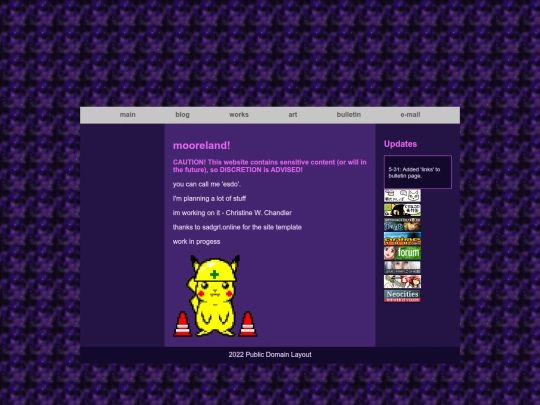Click the Updates heading
The image size is (540, 405).
point(400,144)
